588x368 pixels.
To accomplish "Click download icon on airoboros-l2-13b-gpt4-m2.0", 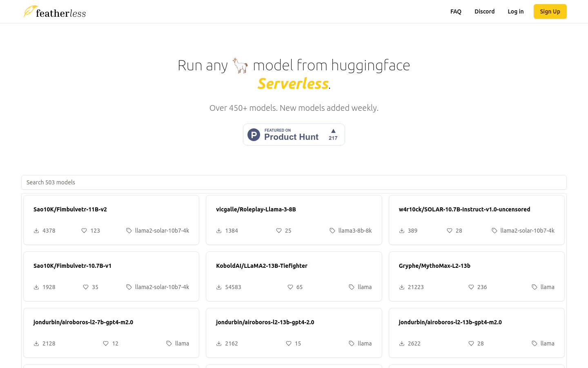I will click(x=402, y=343).
